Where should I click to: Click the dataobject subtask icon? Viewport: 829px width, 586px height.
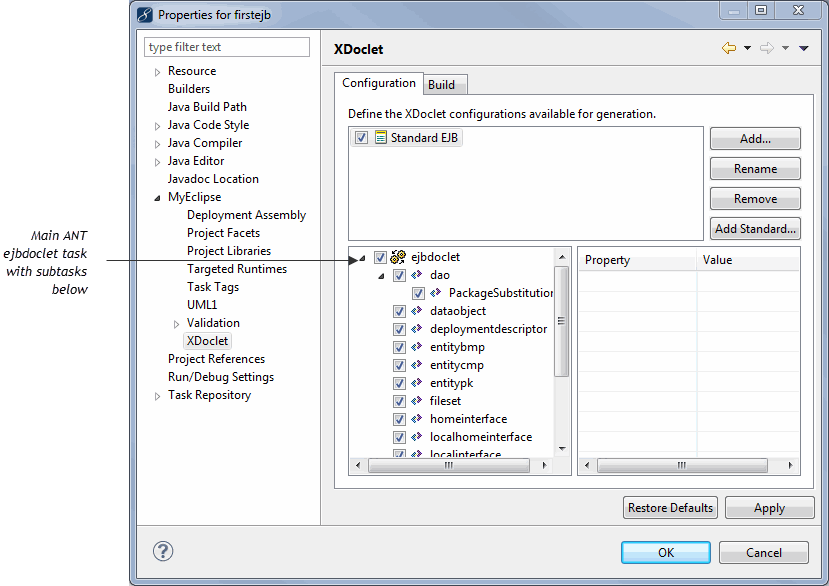coord(418,311)
